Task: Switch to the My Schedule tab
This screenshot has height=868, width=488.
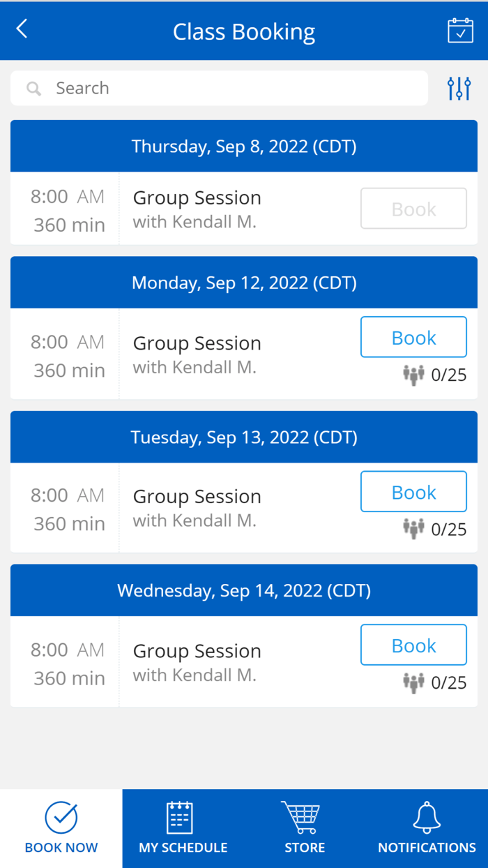Action: point(183,828)
